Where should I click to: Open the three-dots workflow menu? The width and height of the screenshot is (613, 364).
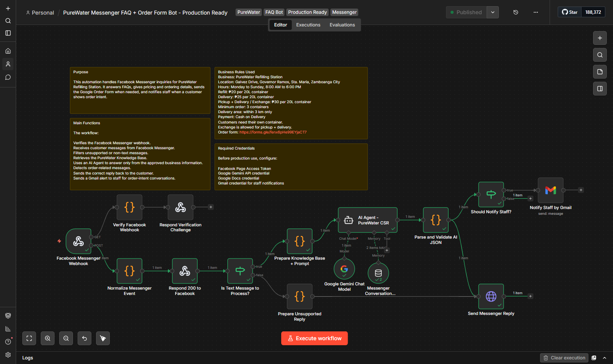[x=536, y=12]
